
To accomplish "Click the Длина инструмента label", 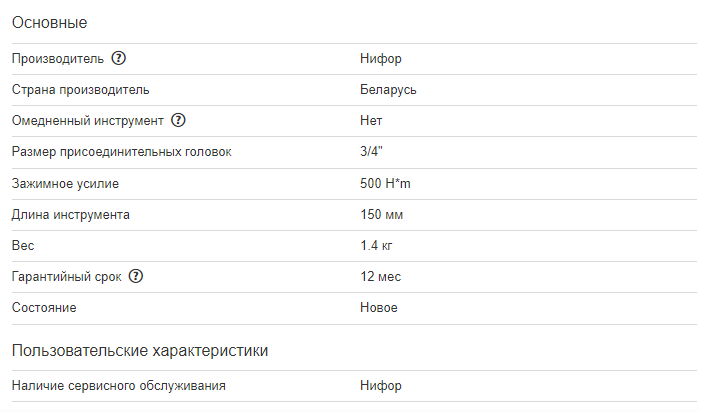I will point(71,215).
